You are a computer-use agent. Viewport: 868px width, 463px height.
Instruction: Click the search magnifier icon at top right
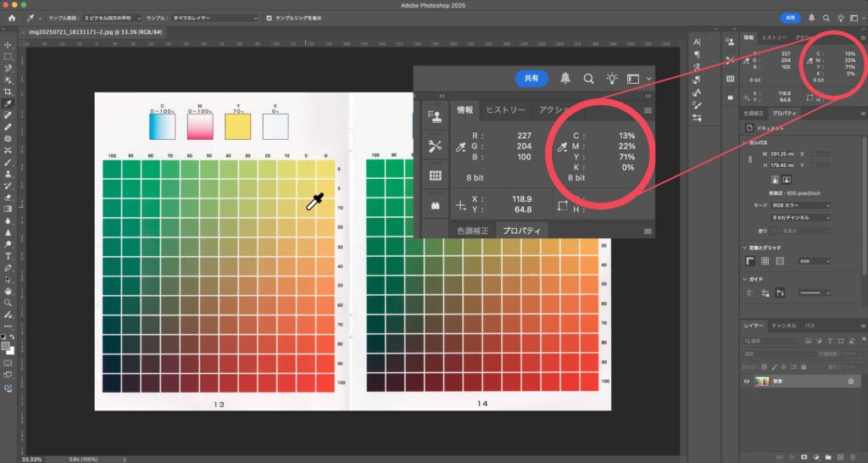[x=826, y=18]
